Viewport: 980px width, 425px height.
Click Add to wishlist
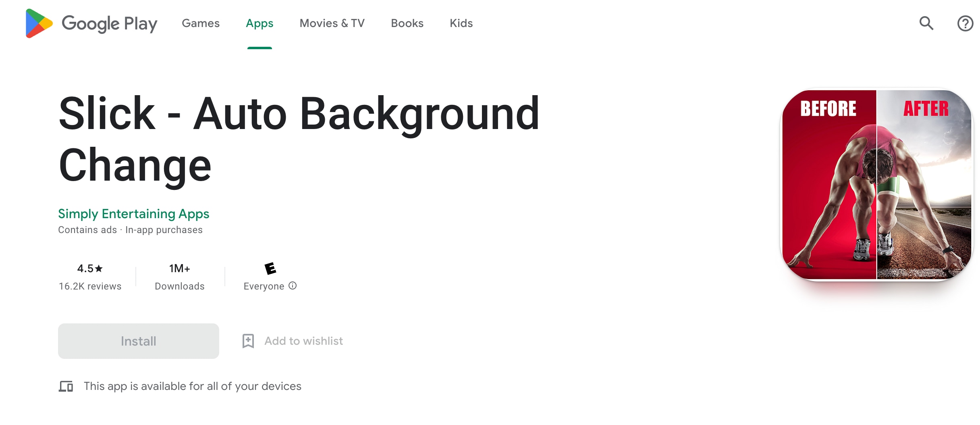tap(304, 341)
